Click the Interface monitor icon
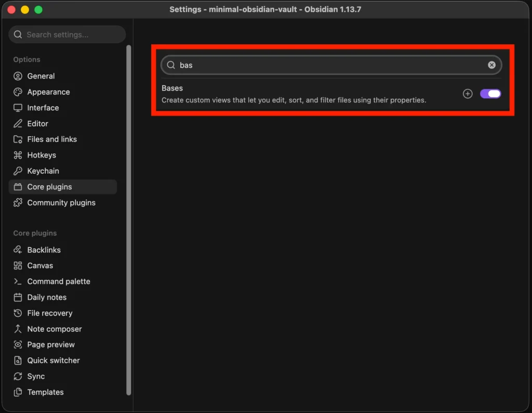The image size is (532, 413). point(18,108)
